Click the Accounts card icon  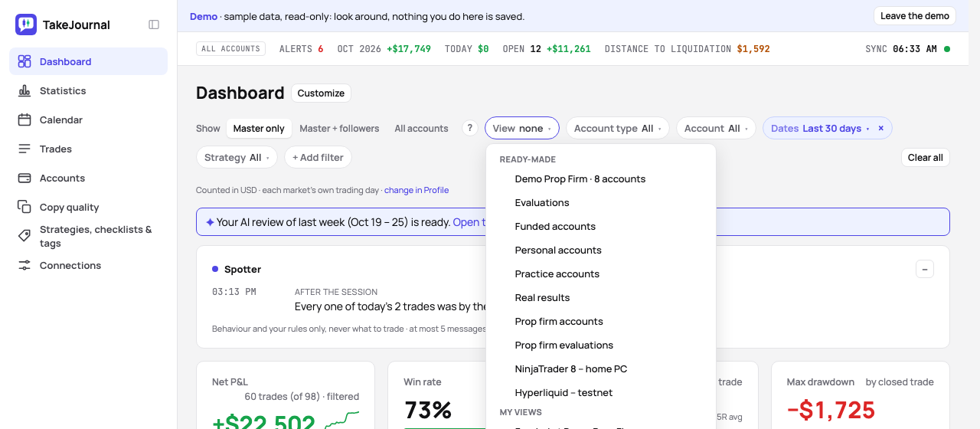(x=24, y=178)
